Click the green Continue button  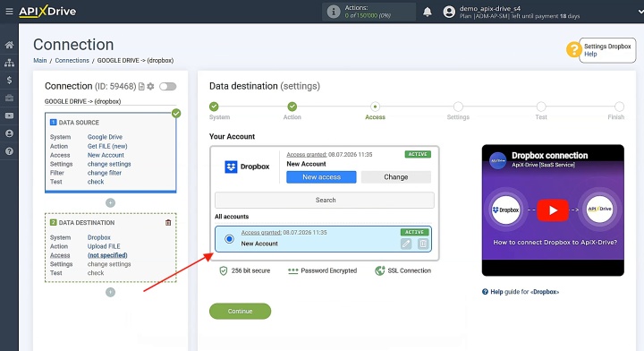pyautogui.click(x=240, y=311)
